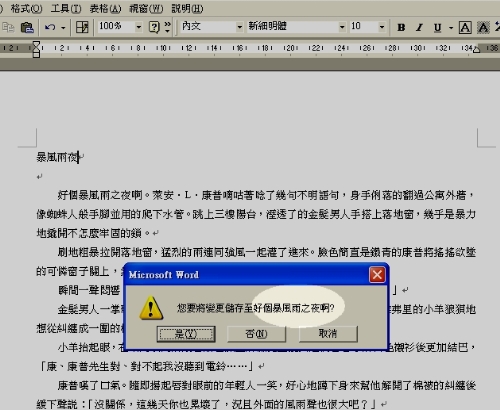Toggle Underline formatting
This screenshot has width=500, height=410.
coord(437,27)
